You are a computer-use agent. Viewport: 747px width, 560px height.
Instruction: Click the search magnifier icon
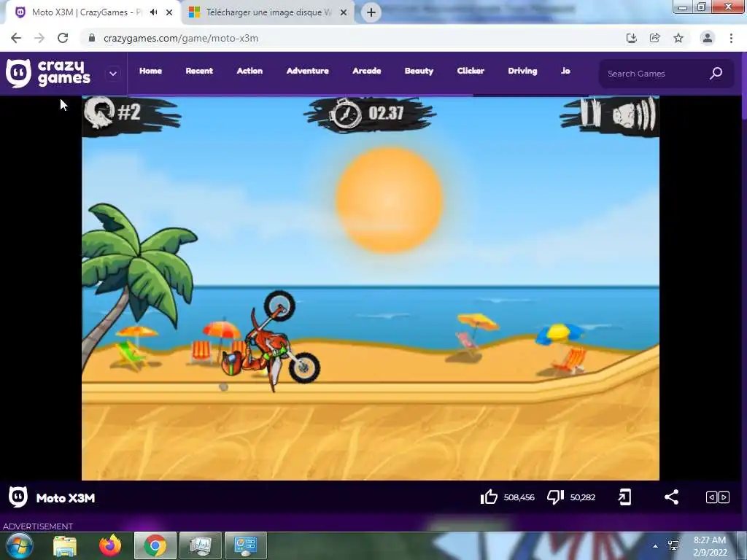click(716, 74)
